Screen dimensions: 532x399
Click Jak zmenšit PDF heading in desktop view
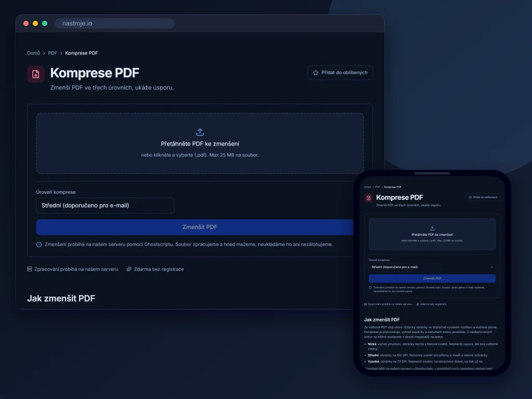point(61,298)
